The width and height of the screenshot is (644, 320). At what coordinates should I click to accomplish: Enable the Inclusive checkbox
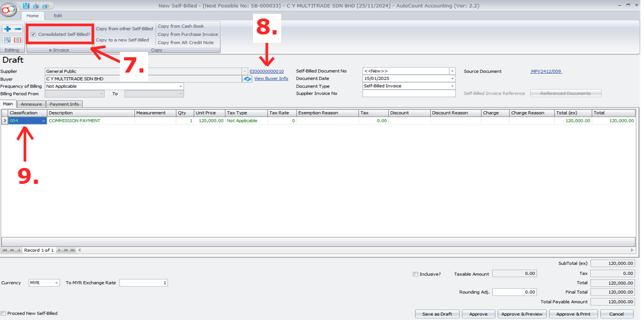tap(415, 274)
